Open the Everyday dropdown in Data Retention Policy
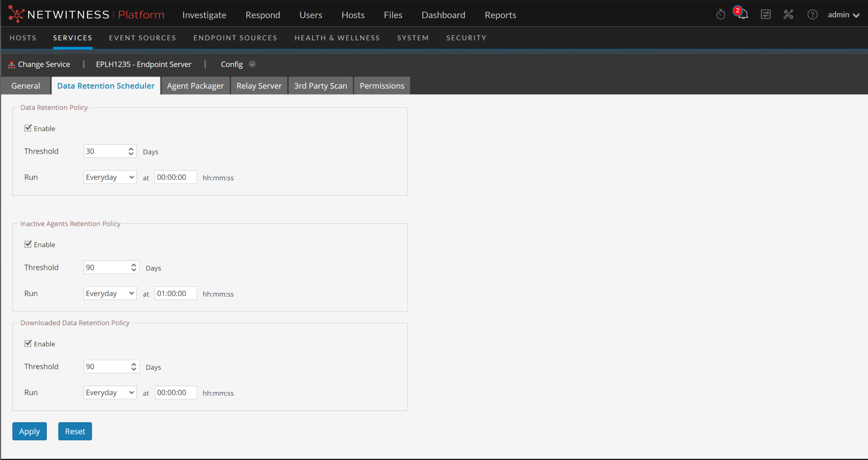This screenshot has height=460, width=868. tap(110, 177)
